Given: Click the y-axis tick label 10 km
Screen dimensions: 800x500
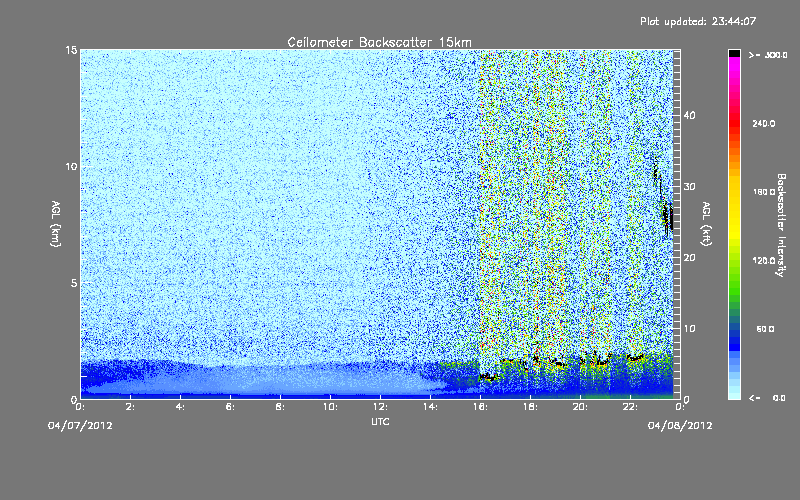Looking at the screenshot, I should coord(71,166).
